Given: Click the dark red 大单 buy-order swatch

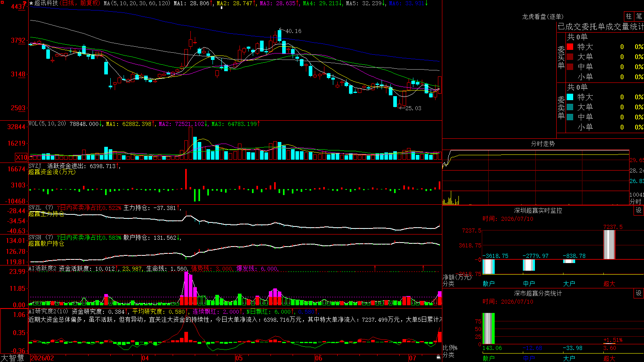Looking at the screenshot, I should pyautogui.click(x=570, y=57).
